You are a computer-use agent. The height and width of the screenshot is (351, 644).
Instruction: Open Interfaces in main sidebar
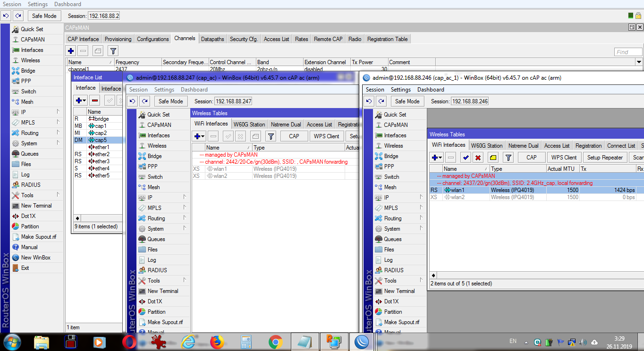32,50
